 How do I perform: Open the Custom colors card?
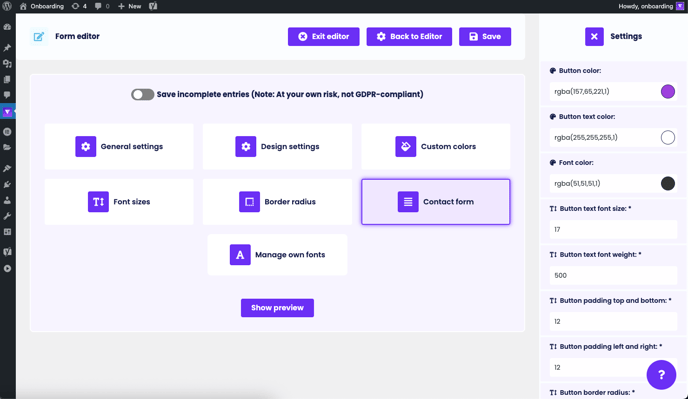click(436, 147)
